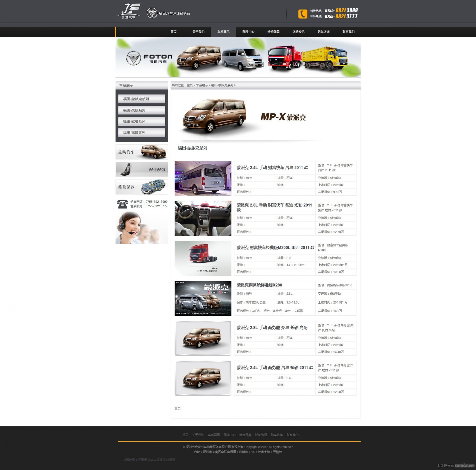Click 主页 in the breadcrumb

190,85
